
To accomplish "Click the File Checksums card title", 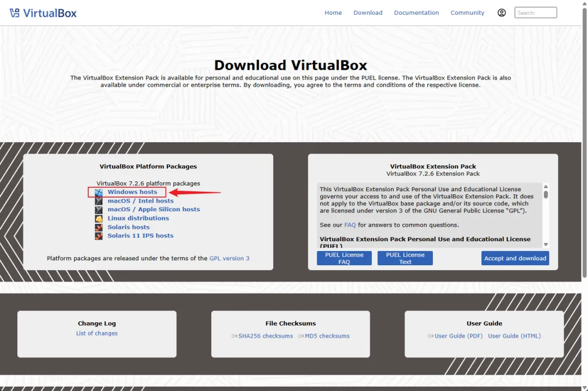I will pos(291,323).
